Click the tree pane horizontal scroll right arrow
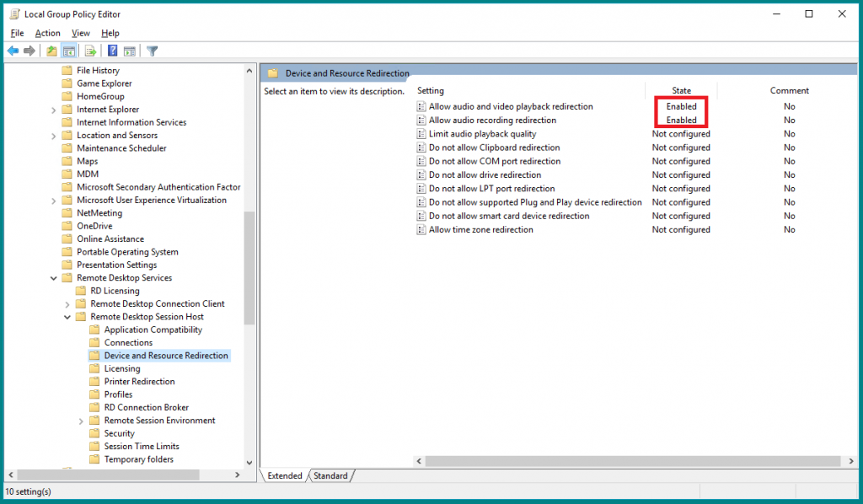Viewport: 863px width, 504px height. tap(237, 475)
